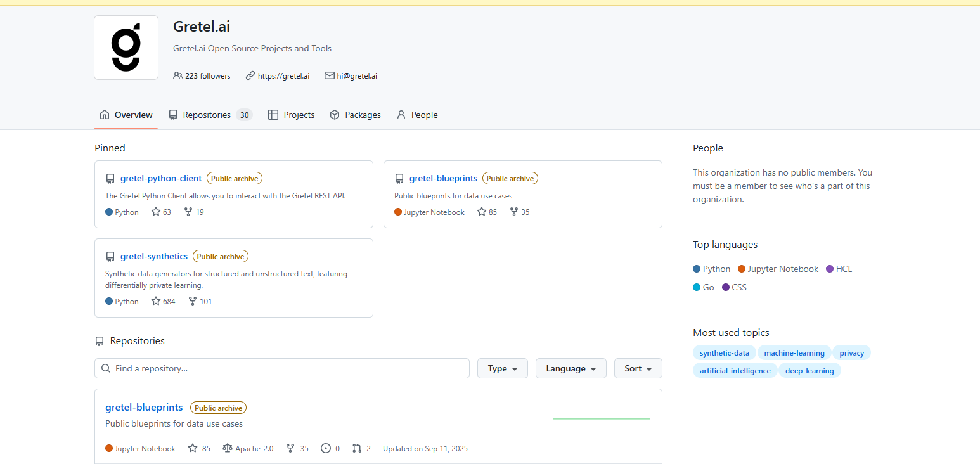Click Jupyter Notebook color dot on pinned gretel-blueprints
The width and height of the screenshot is (980, 464).
point(398,212)
